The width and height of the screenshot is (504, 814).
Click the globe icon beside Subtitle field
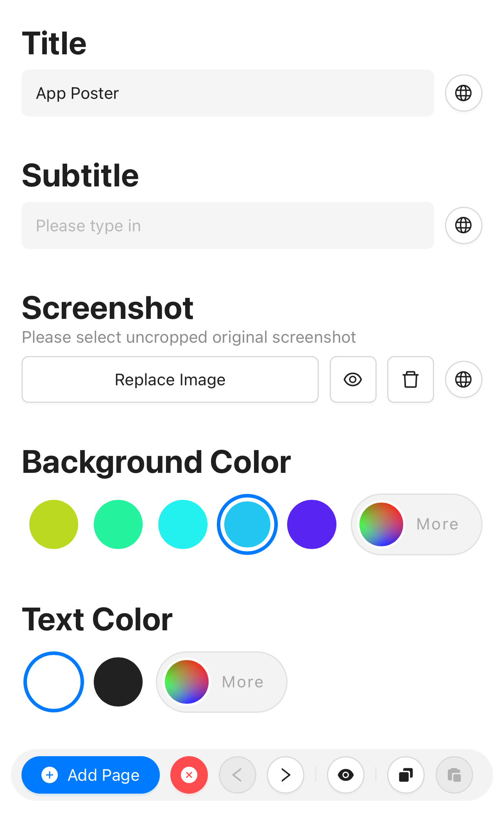463,225
